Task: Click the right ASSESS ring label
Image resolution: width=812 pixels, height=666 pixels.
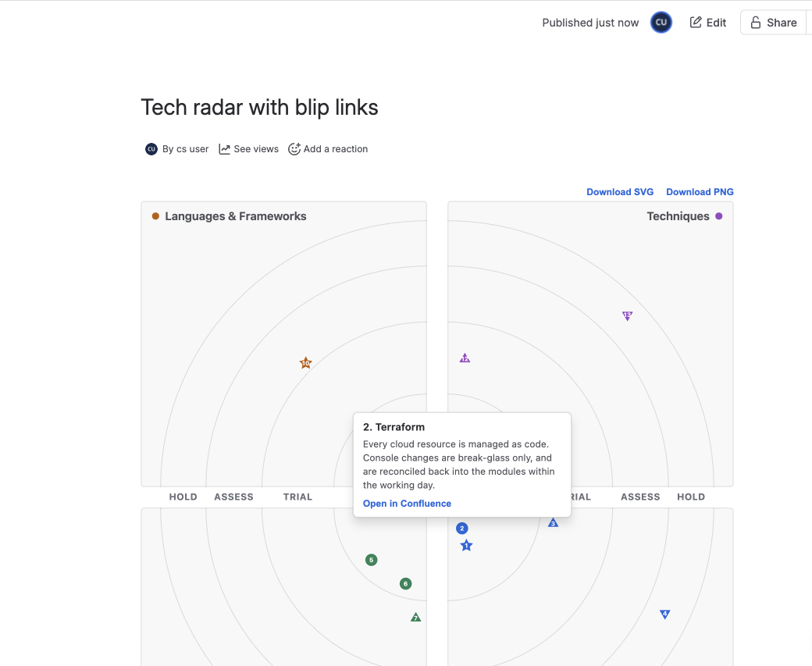Action: click(640, 497)
